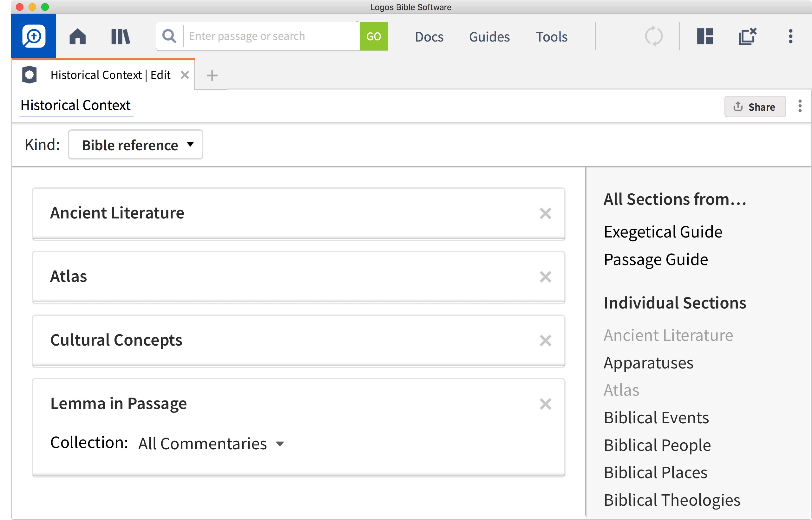Go to the Home page icon
This screenshot has width=812, height=520.
pos(78,36)
